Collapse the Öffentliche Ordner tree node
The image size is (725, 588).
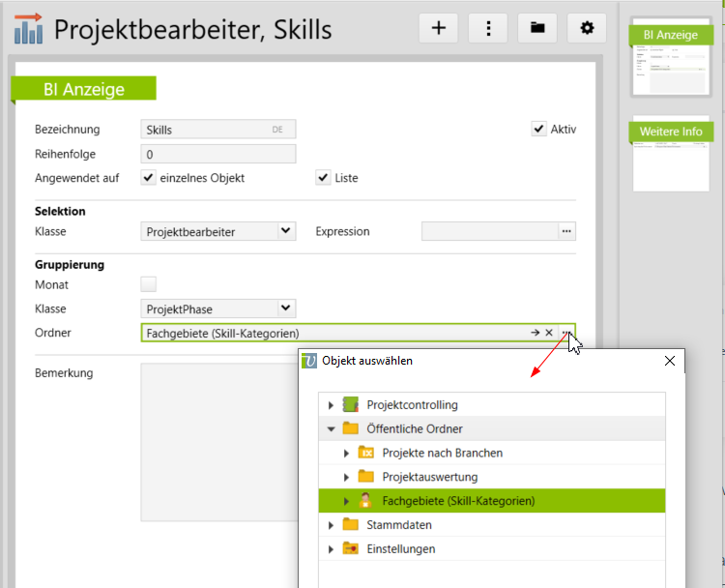click(x=331, y=428)
